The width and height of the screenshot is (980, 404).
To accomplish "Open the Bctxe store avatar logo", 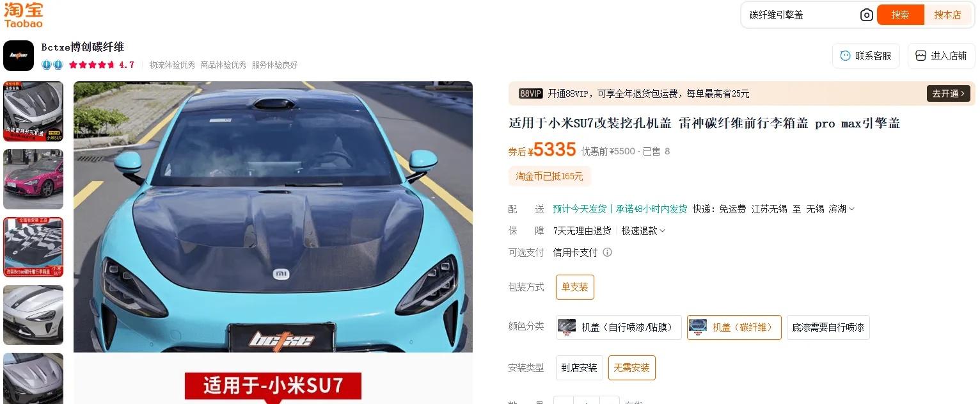I will (19, 56).
